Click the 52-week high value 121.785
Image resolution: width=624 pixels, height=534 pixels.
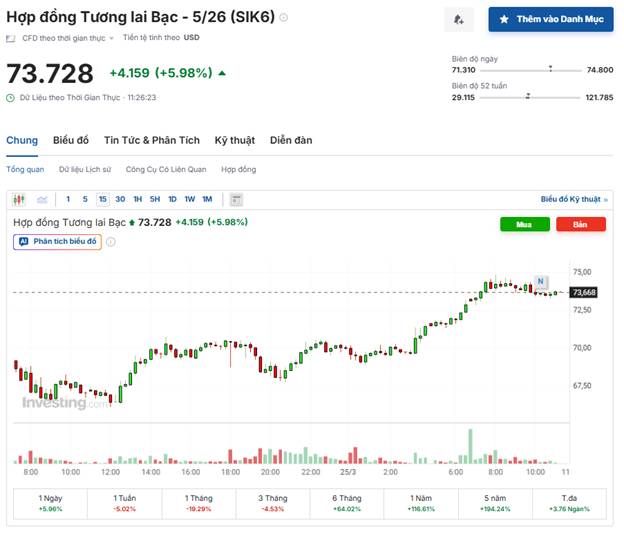[599, 97]
